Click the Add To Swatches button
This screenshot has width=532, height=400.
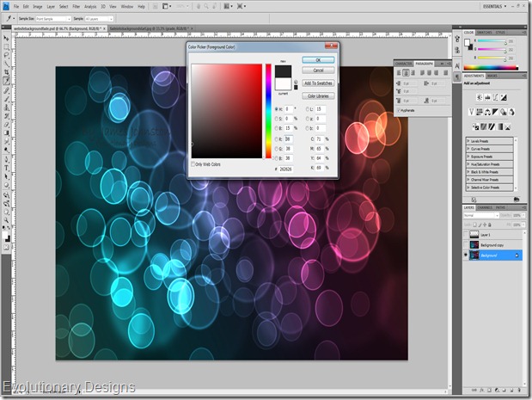pos(318,83)
